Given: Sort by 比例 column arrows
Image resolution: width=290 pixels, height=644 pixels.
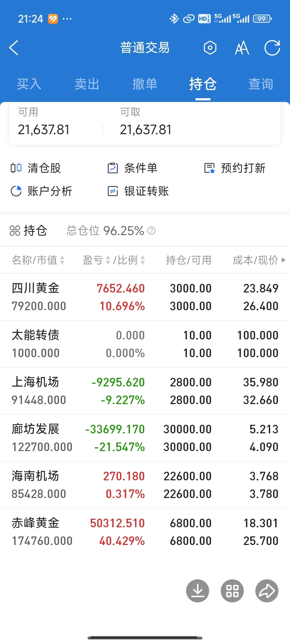Looking at the screenshot, I should (x=143, y=260).
